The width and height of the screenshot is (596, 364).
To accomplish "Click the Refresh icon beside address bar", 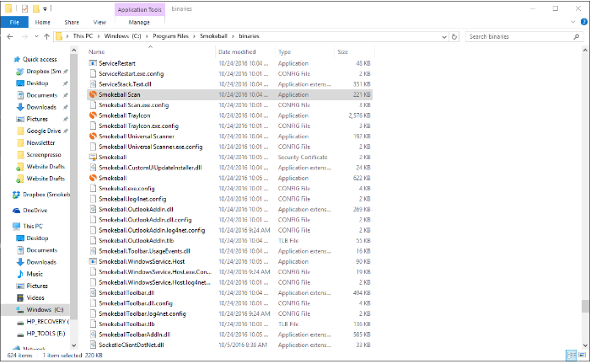I will point(454,37).
